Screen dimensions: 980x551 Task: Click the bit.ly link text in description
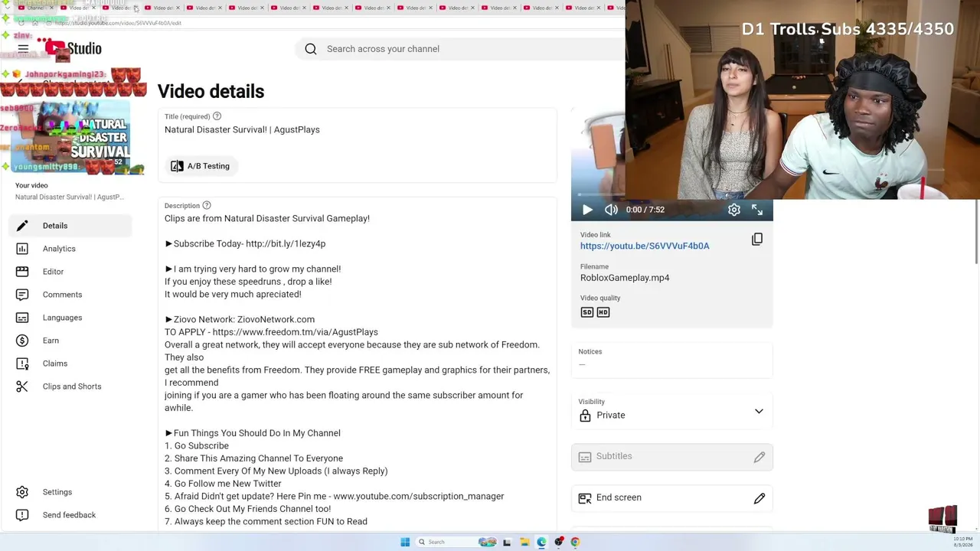click(286, 244)
